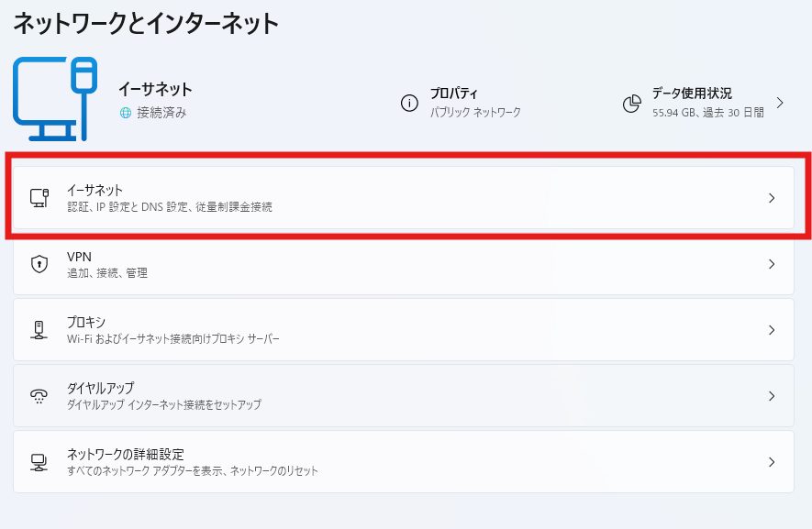This screenshot has width=812, height=529.
Task: Select the ダイヤルアップ settings entry label
Action: 101,389
